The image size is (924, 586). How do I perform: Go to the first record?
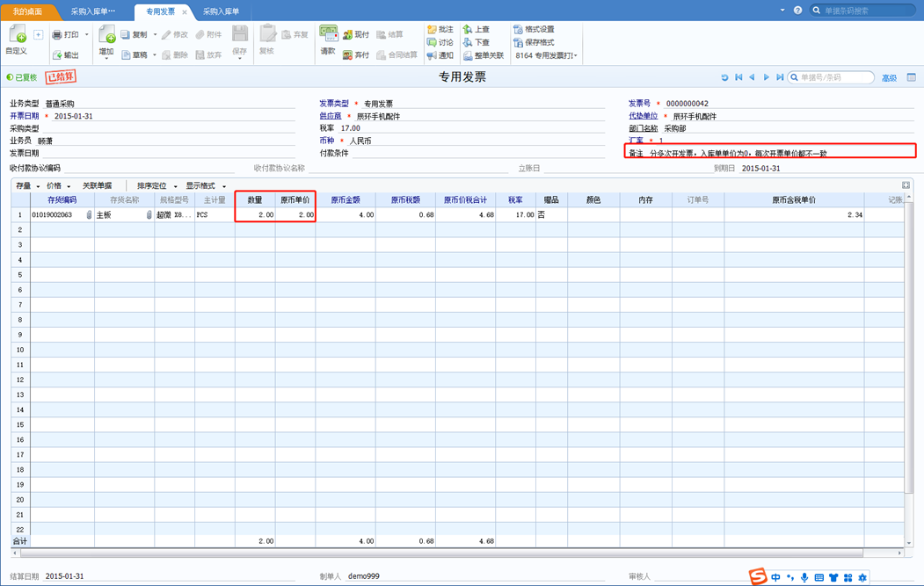click(x=738, y=77)
